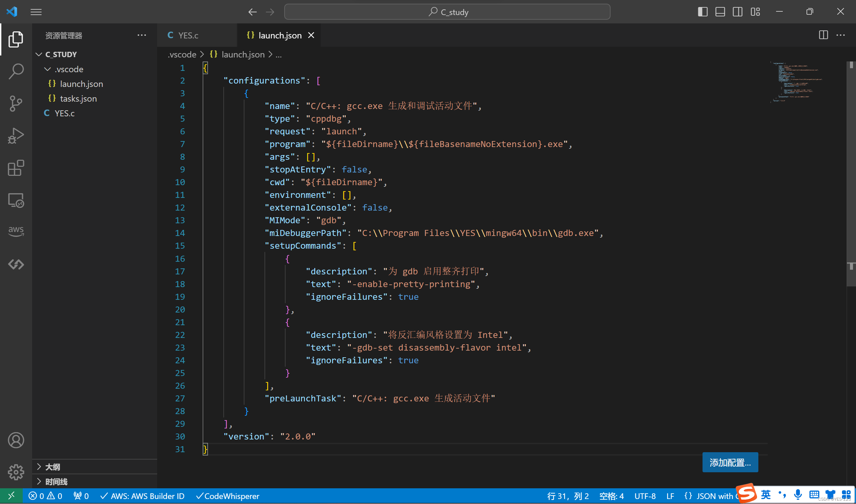Viewport: 856px width, 504px height.
Task: Select the launch.json editor tab
Action: (x=280, y=35)
